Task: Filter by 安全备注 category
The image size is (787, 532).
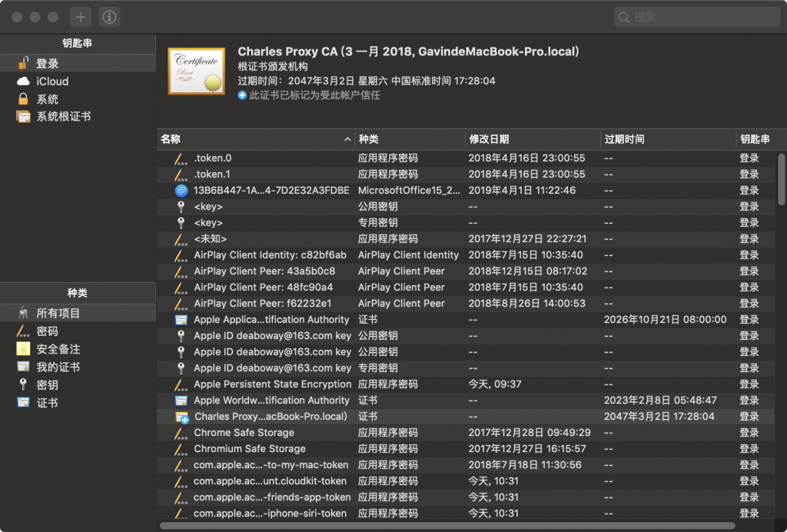Action: (x=58, y=349)
